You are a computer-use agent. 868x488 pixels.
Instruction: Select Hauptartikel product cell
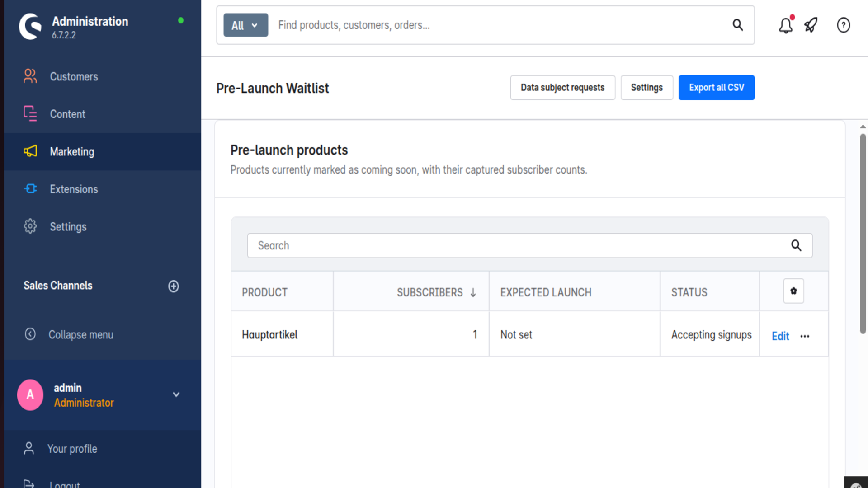pyautogui.click(x=282, y=334)
